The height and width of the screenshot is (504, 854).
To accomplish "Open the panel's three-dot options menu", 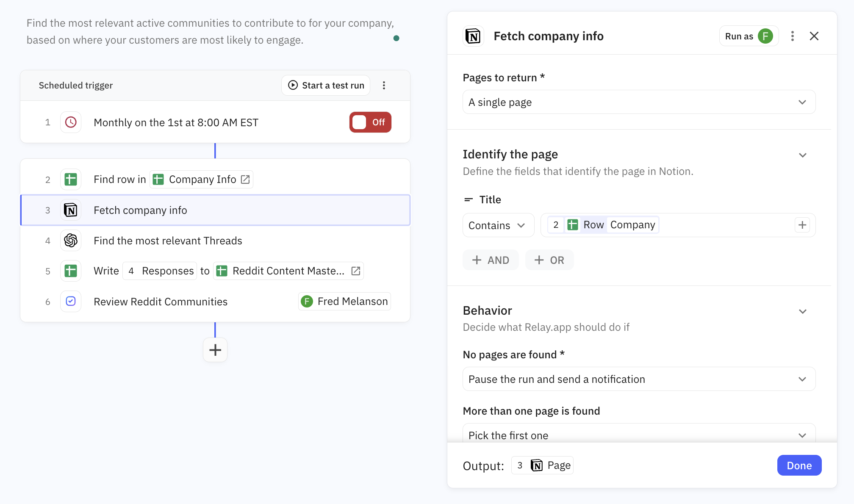I will (x=792, y=36).
